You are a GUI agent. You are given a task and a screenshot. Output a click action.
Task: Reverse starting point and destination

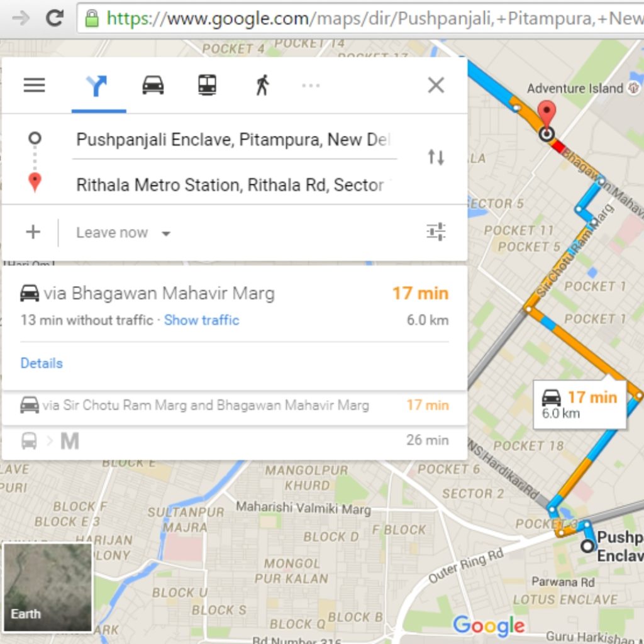(x=436, y=157)
